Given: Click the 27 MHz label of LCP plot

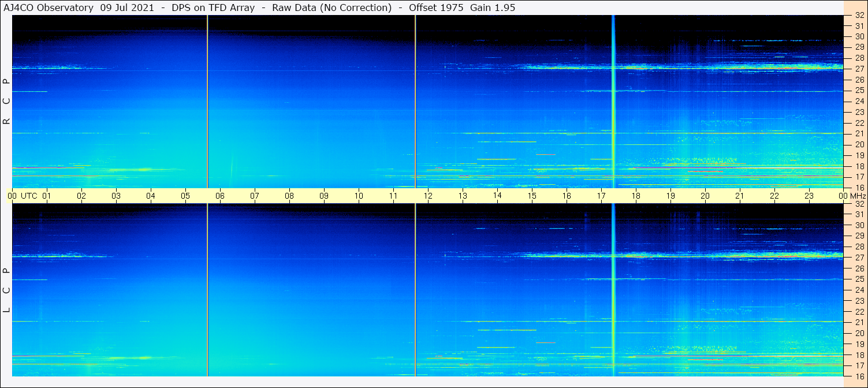Looking at the screenshot, I should (859, 258).
